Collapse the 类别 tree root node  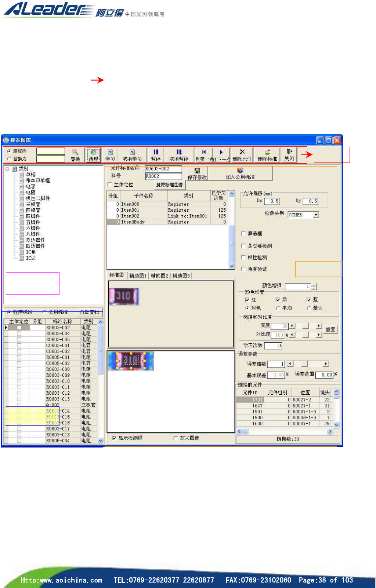coord(7,169)
